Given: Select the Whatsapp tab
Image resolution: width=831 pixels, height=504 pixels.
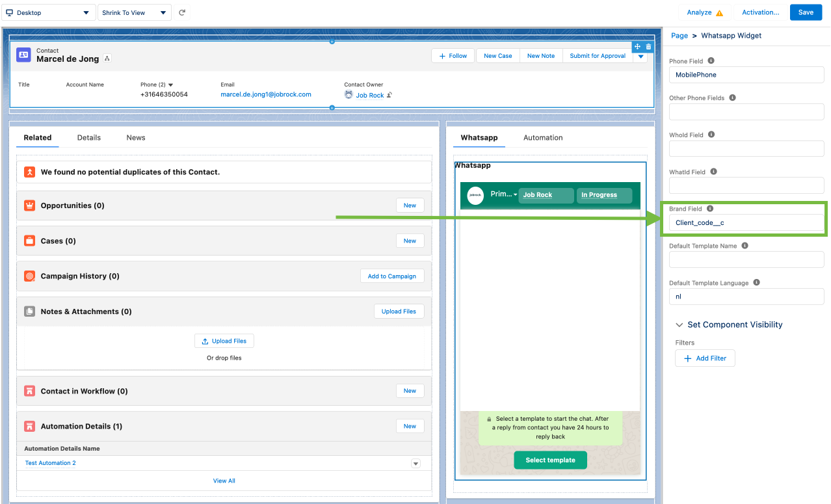Looking at the screenshot, I should (x=479, y=138).
